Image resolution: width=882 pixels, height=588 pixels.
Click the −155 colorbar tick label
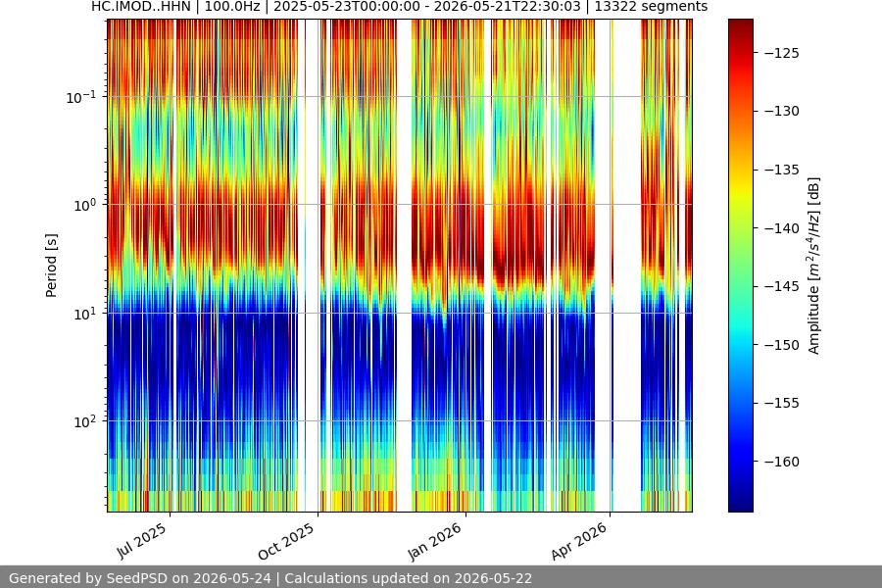tap(782, 403)
